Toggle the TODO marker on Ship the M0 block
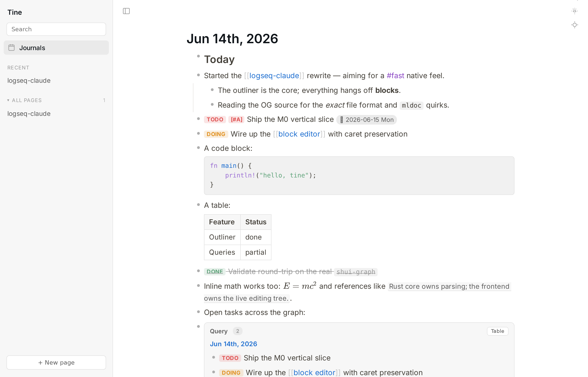The width and height of the screenshot is (588, 377). click(x=215, y=120)
